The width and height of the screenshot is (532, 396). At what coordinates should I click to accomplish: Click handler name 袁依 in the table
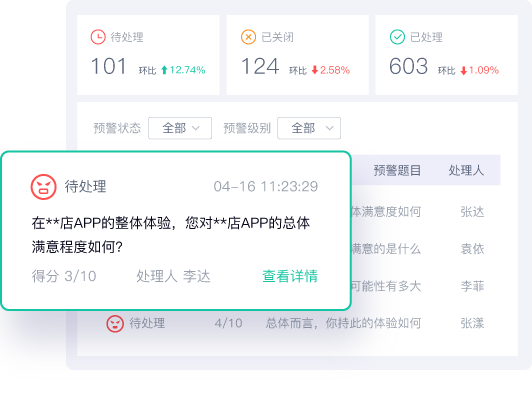[472, 249]
